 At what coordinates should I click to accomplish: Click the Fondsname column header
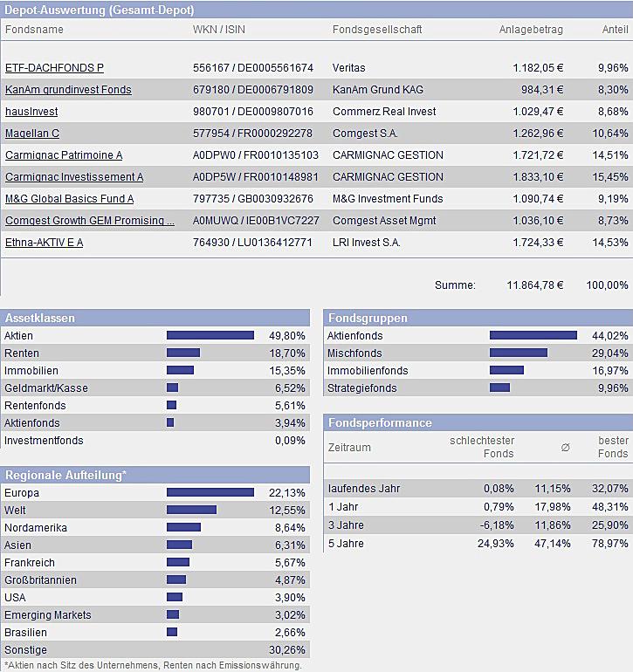pyautogui.click(x=34, y=30)
